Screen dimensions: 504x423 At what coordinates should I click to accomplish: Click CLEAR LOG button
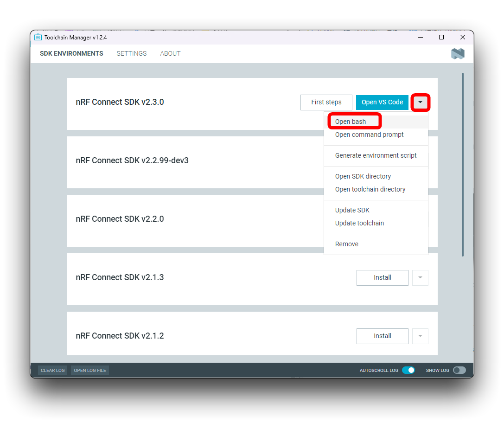tap(53, 370)
